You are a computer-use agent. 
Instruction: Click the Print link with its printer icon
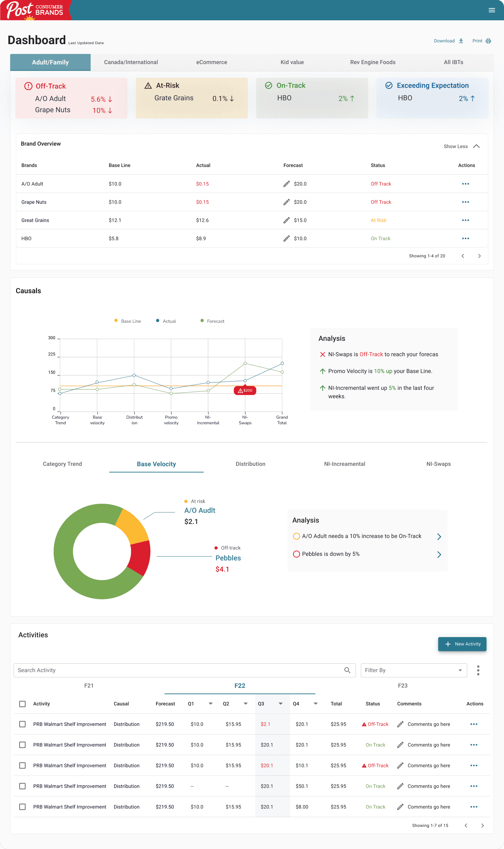tap(482, 41)
